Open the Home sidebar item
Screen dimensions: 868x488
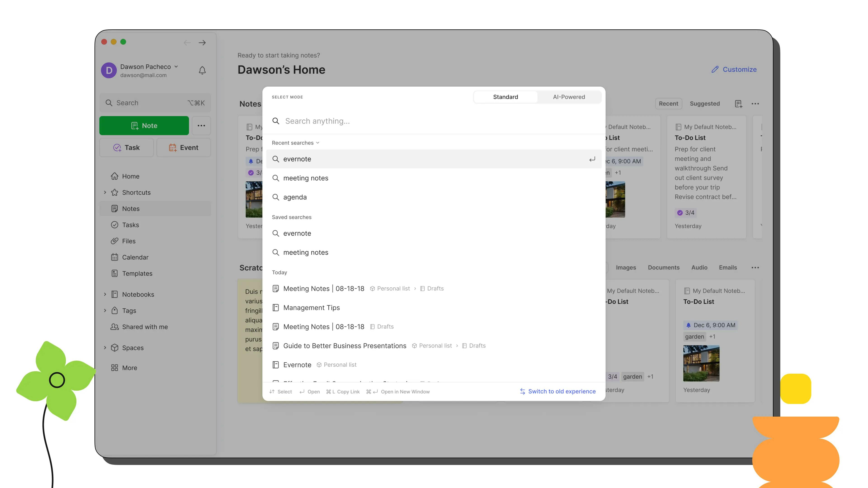tap(155, 176)
